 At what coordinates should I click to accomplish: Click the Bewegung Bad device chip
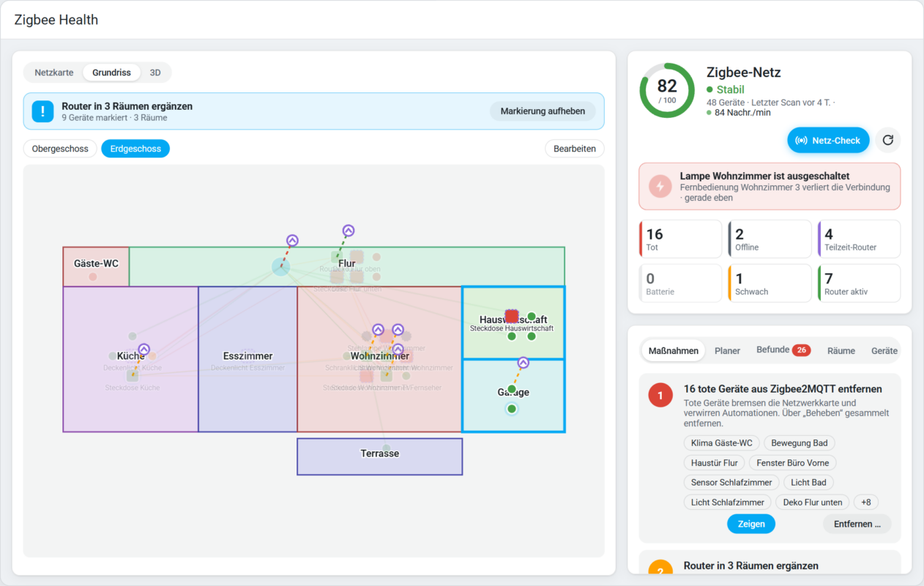[x=800, y=443]
